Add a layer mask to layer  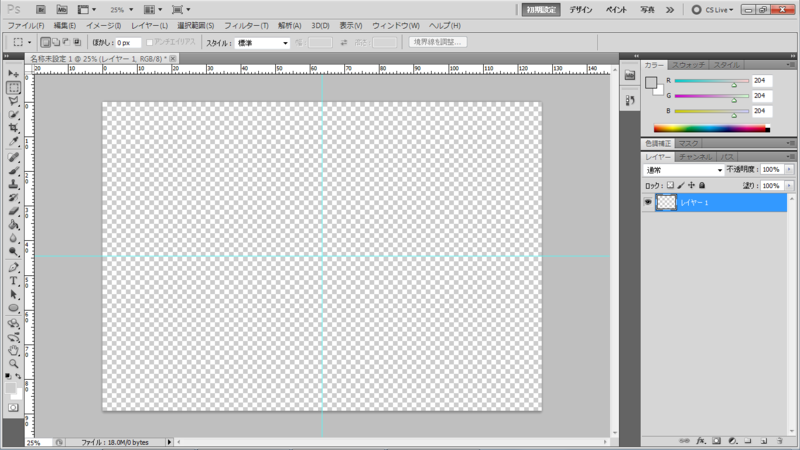tap(716, 441)
